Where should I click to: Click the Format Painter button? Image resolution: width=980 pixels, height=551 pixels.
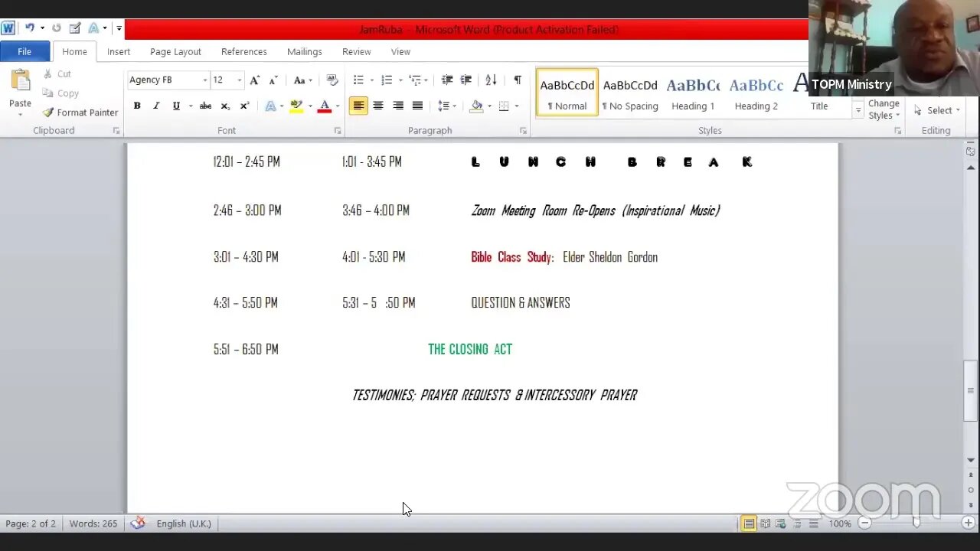click(x=80, y=112)
